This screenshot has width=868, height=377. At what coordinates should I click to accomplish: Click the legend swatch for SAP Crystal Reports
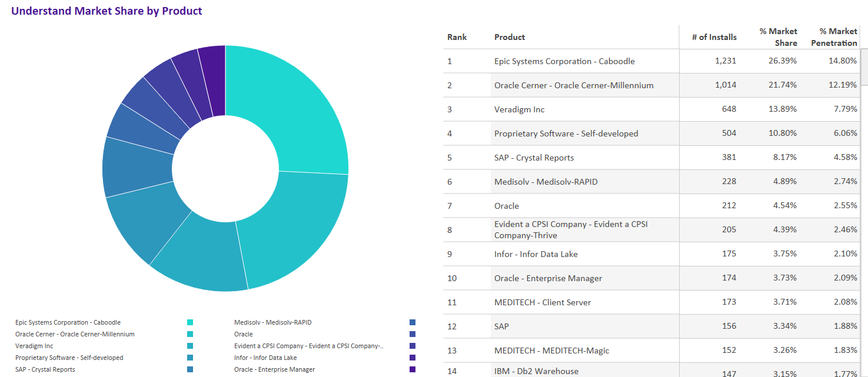[189, 369]
